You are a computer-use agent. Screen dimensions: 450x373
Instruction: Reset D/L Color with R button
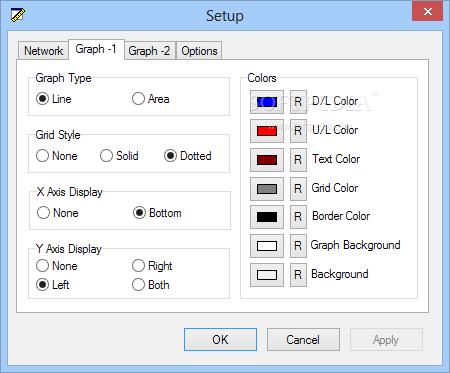pyautogui.click(x=298, y=102)
